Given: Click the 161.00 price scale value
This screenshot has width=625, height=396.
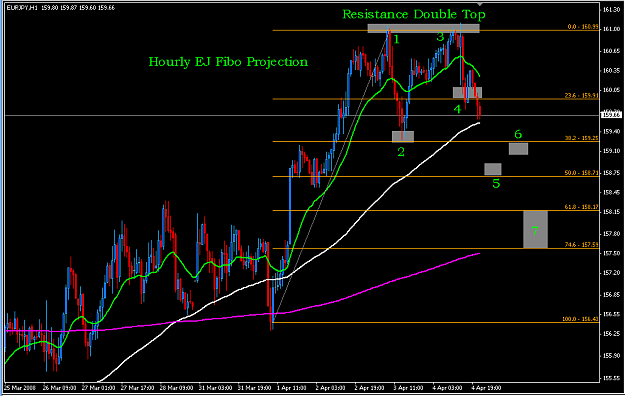Looking at the screenshot, I should pyautogui.click(x=611, y=29).
